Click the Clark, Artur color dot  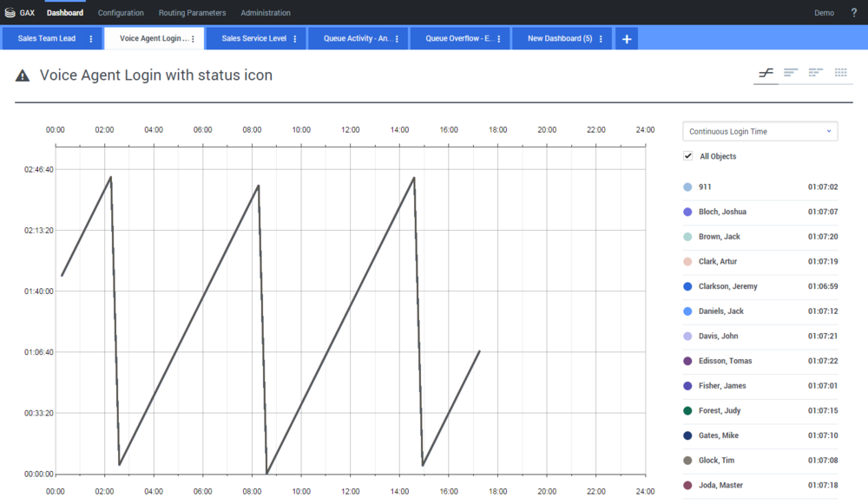(x=687, y=262)
